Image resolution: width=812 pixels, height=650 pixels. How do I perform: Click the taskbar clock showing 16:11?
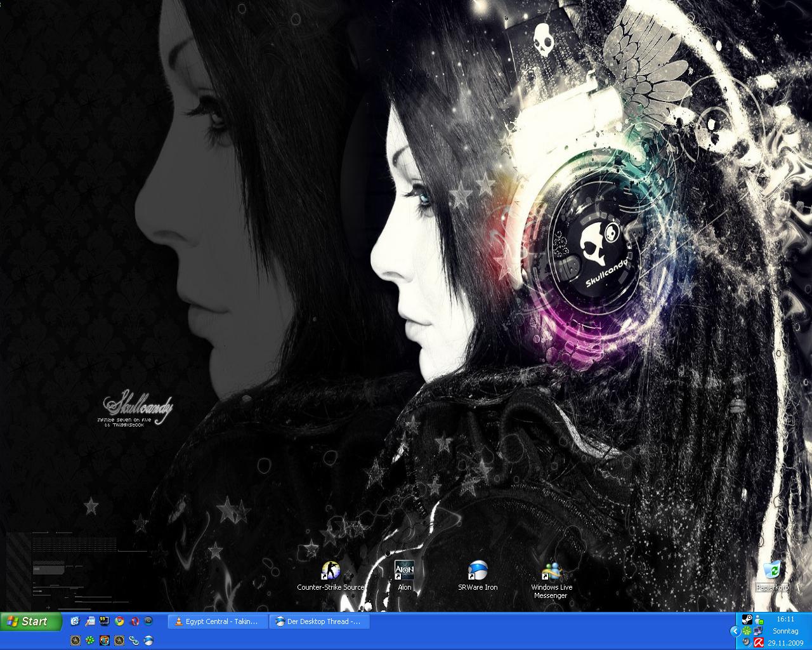point(785,619)
